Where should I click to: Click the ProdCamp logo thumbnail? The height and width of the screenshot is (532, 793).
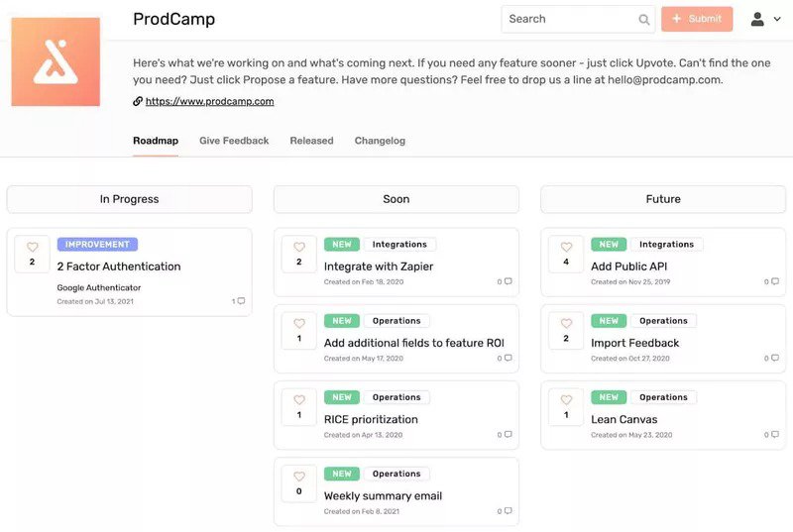click(56, 61)
